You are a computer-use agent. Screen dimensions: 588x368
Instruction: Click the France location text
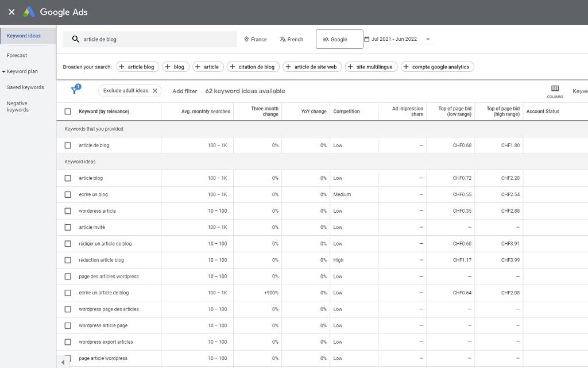tap(259, 40)
